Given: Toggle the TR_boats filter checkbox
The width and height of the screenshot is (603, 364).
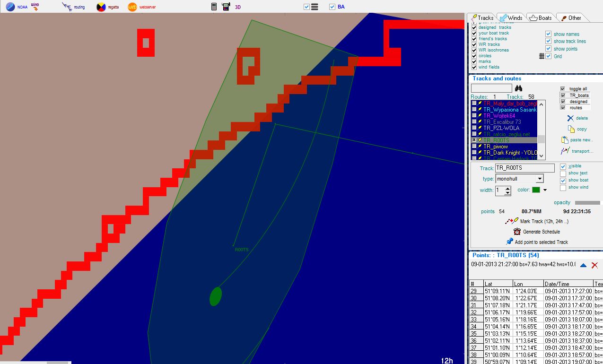Looking at the screenshot, I should click(x=562, y=95).
